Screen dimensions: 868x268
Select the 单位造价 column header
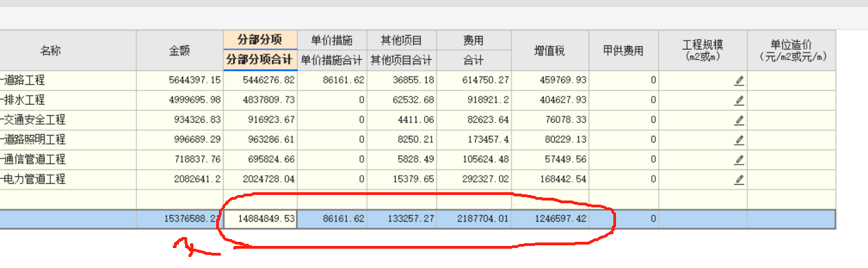tap(792, 50)
